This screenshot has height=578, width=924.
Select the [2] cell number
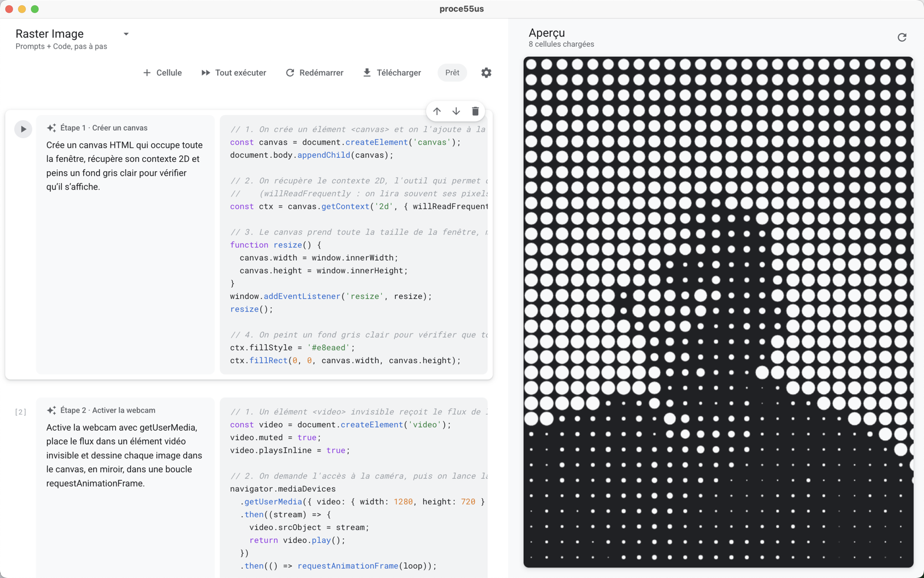click(x=21, y=412)
